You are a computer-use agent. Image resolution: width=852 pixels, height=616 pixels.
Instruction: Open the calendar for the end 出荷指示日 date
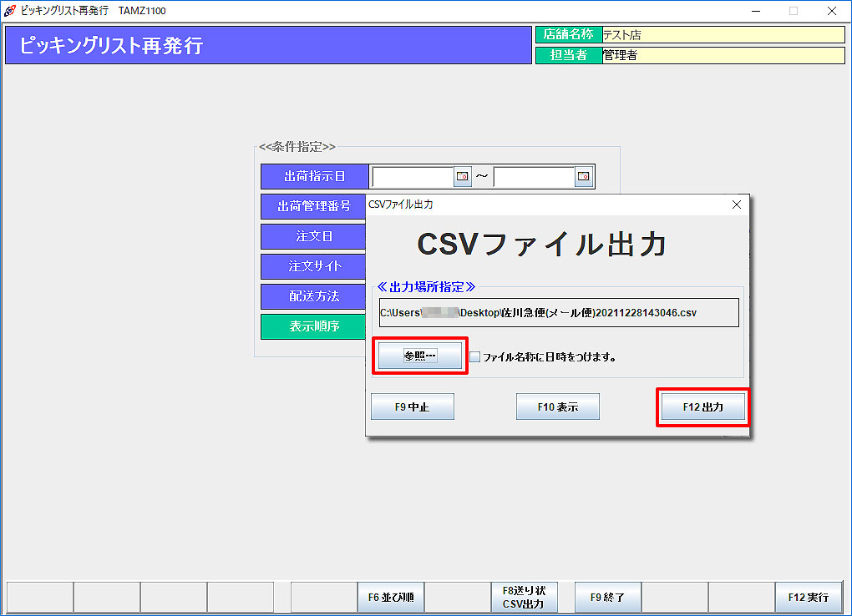(584, 177)
